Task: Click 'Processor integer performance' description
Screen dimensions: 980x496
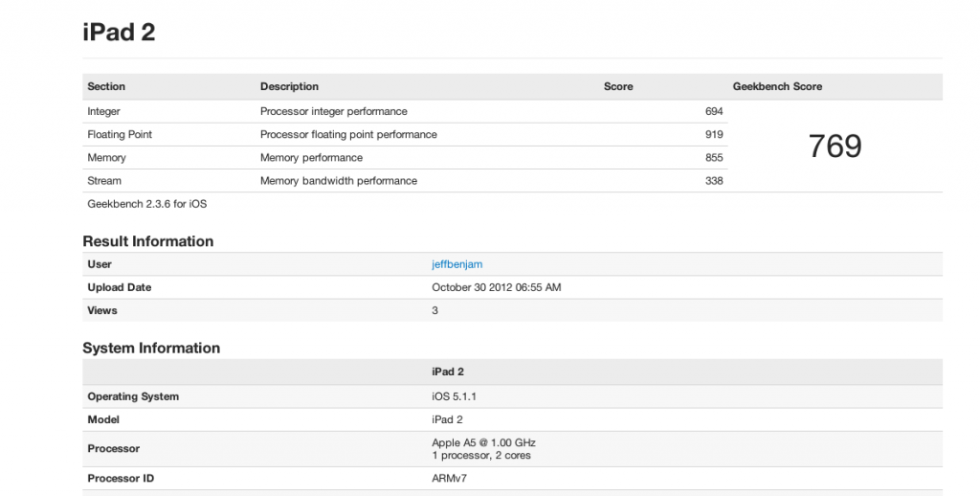Action: tap(334, 111)
